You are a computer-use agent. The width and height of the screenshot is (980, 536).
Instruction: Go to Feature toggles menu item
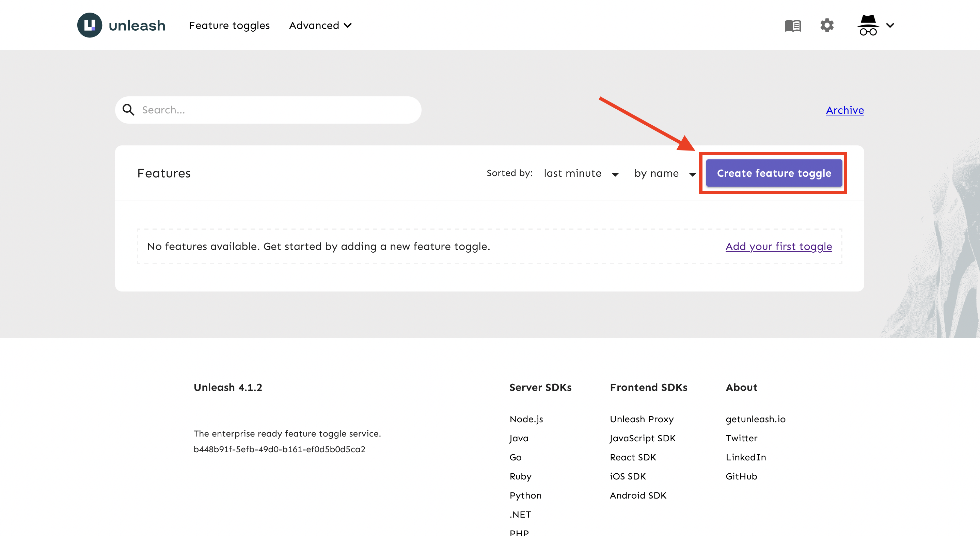tap(229, 26)
